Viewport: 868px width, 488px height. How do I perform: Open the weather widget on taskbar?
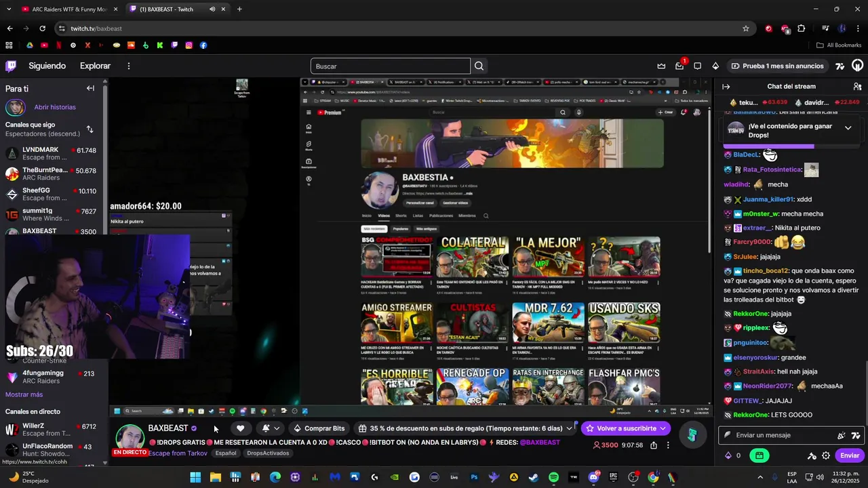(31, 477)
